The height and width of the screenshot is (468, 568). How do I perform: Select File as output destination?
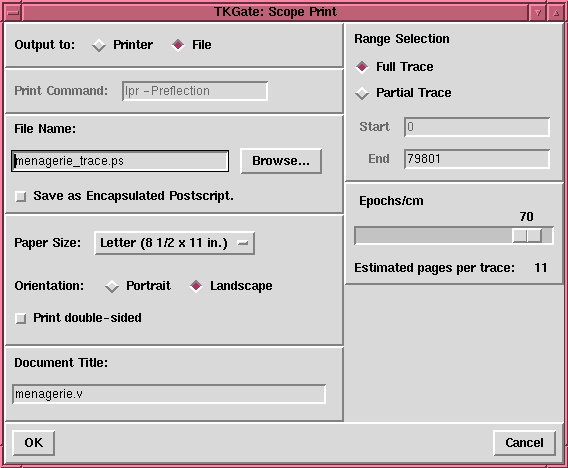(x=178, y=45)
